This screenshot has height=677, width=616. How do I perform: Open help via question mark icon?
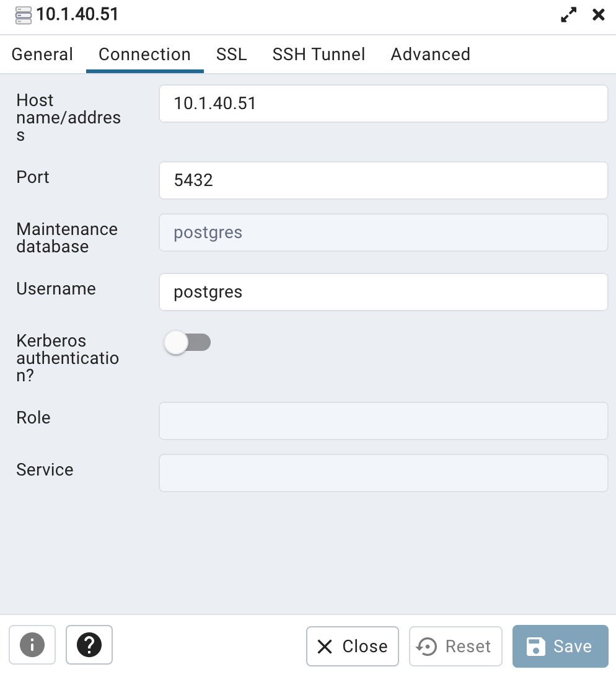click(89, 645)
